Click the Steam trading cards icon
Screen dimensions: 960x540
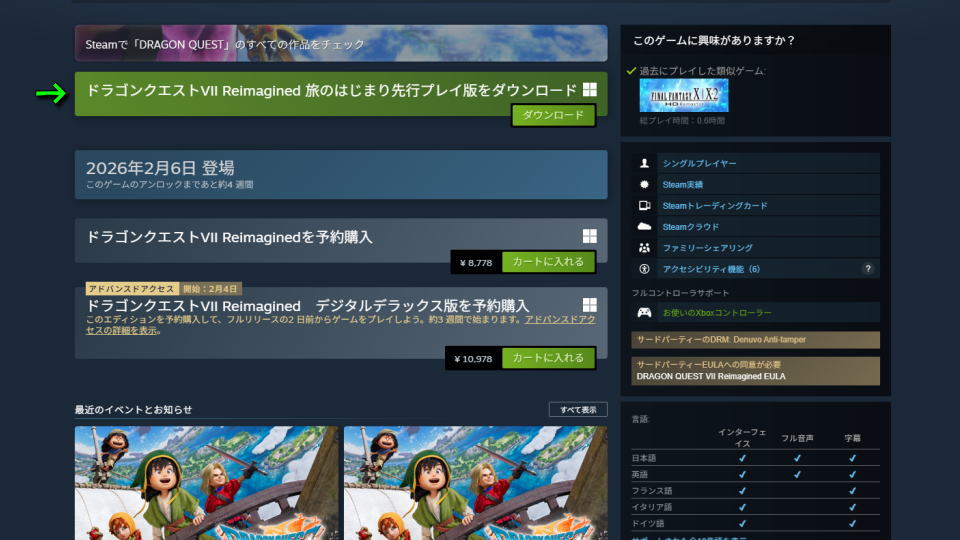[x=644, y=205]
